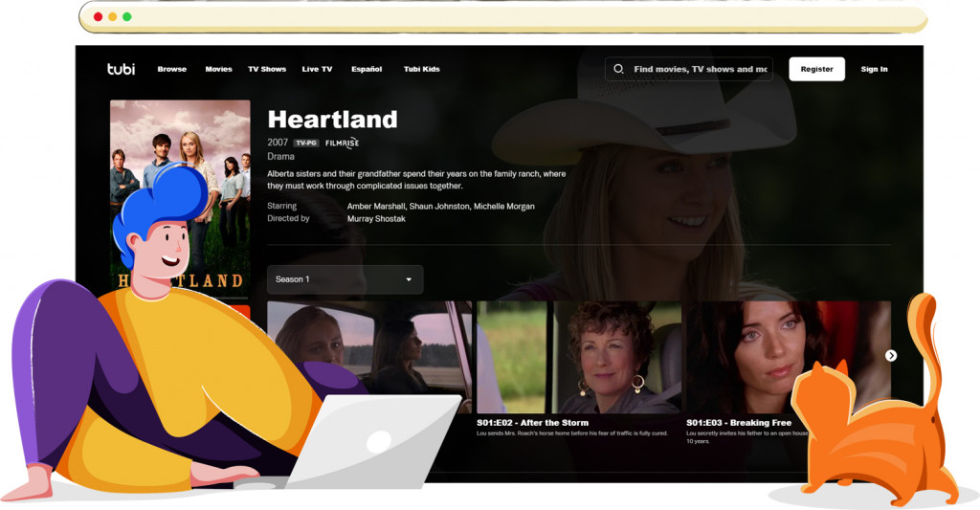Screen dimensions: 980x510
Task: Click the Sign In link
Action: click(x=874, y=70)
